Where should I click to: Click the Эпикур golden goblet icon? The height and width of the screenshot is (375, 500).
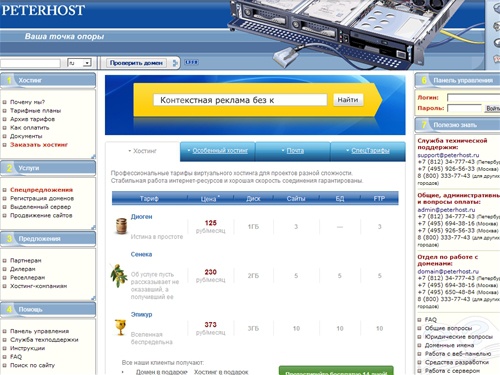click(x=120, y=327)
